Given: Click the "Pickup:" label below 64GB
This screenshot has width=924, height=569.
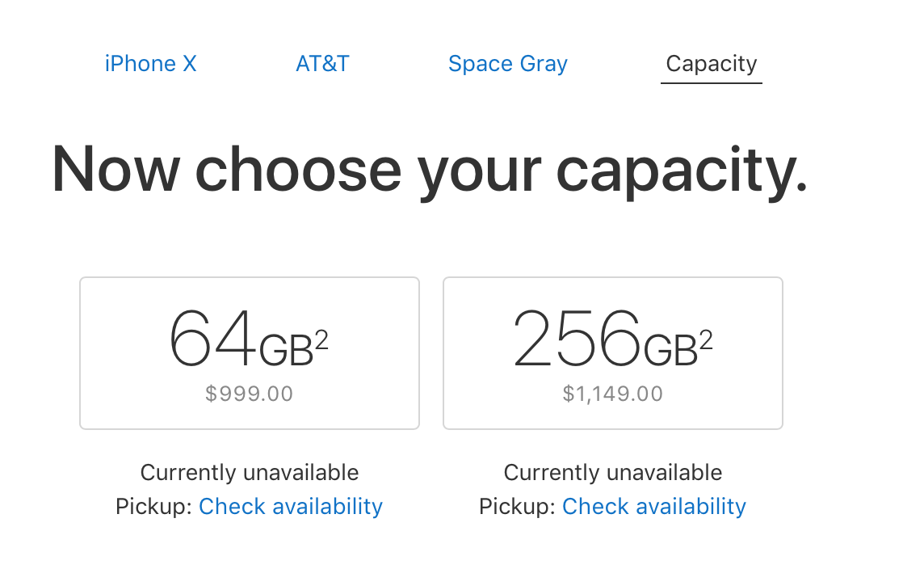Looking at the screenshot, I should pyautogui.click(x=154, y=507).
